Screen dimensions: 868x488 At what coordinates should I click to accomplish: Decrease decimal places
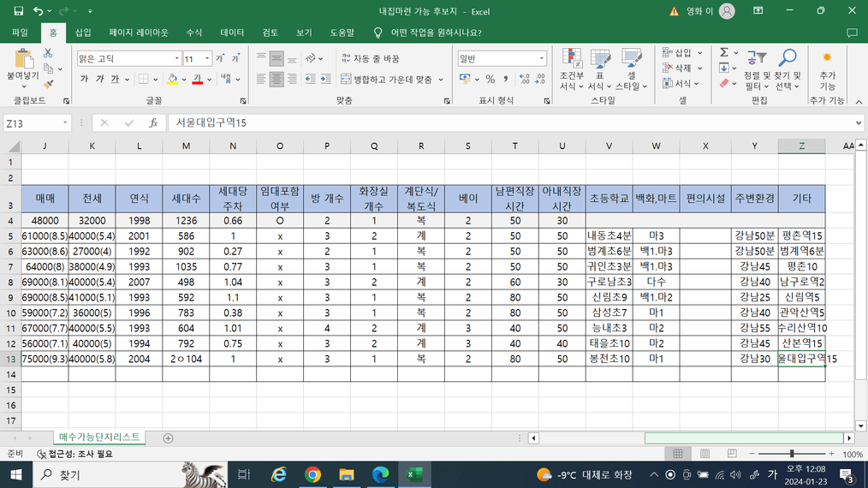[x=540, y=80]
